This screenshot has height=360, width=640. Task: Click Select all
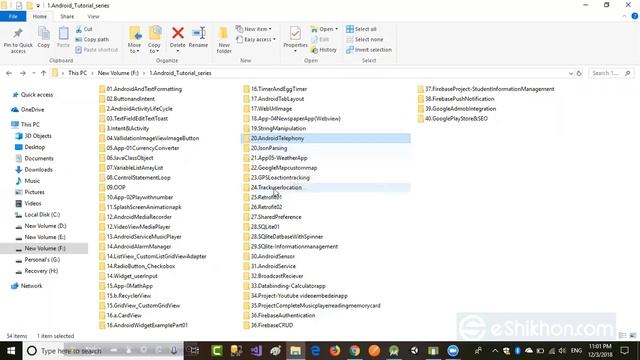[x=361, y=29]
